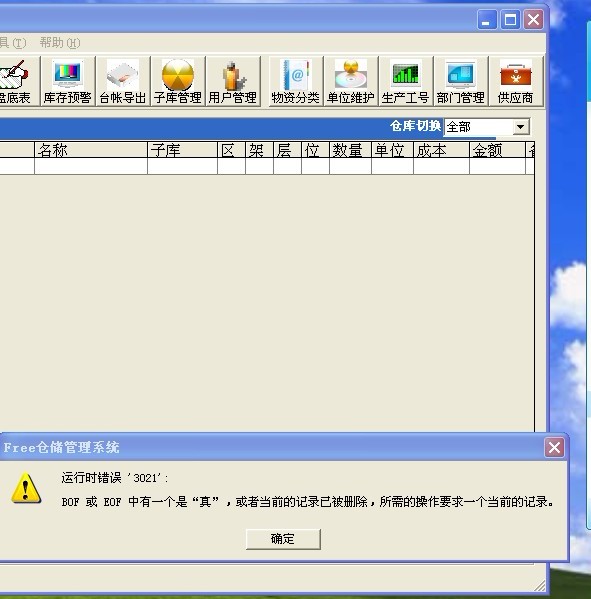Close the Free仓储管理系统 error dialog
591x599 pixels.
pos(554,447)
